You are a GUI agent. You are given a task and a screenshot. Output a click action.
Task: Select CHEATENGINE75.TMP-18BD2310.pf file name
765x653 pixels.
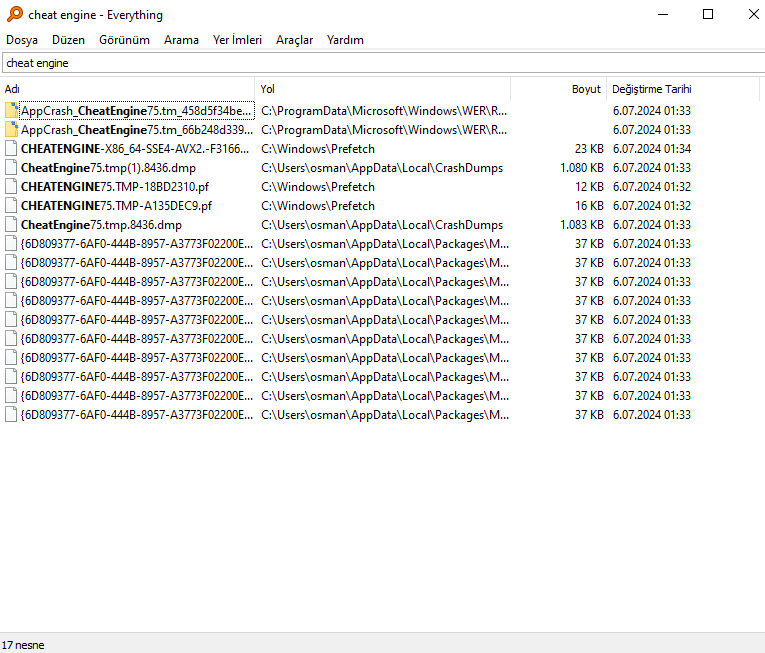click(115, 187)
